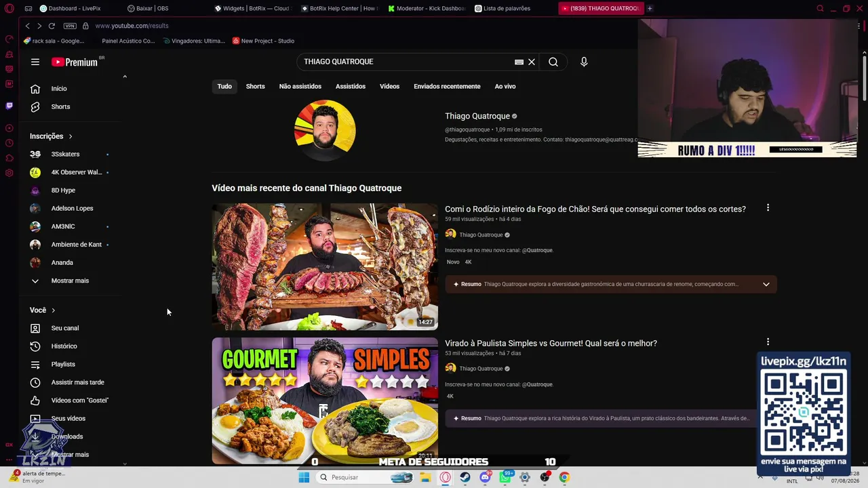Open the Vingadores: Ultima... bookmark
Image resolution: width=868 pixels, height=488 pixels.
[x=193, y=41]
